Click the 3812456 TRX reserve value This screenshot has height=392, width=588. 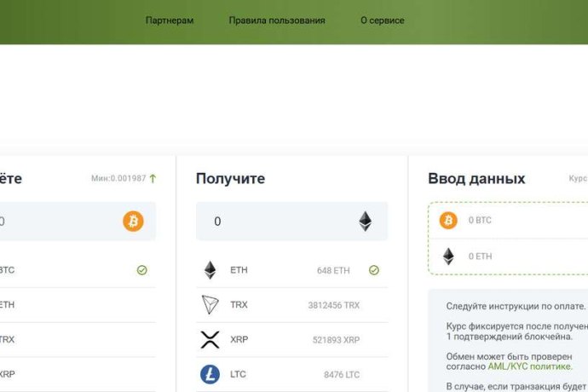coord(334,305)
